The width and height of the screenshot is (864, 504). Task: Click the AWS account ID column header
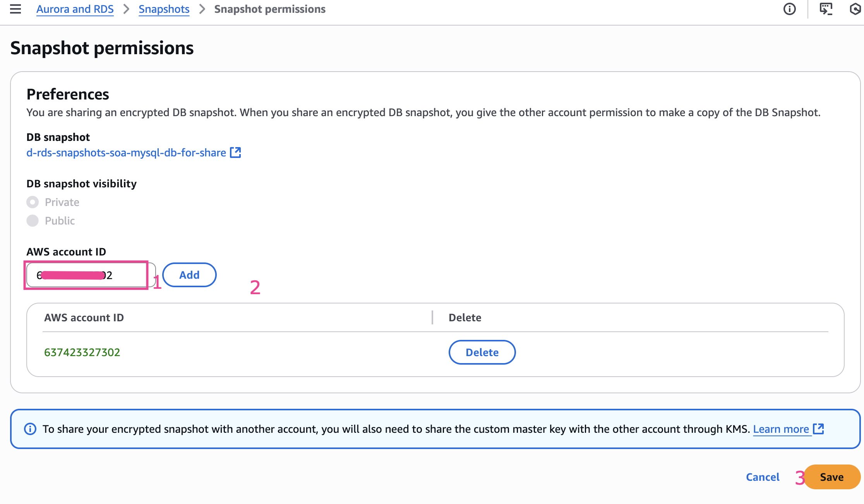pos(84,317)
